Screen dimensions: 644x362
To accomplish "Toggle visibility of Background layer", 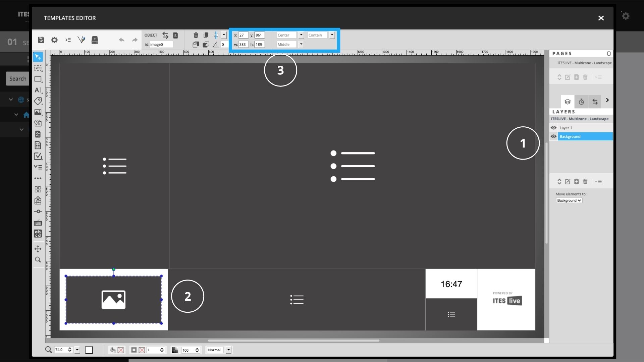I will 554,136.
